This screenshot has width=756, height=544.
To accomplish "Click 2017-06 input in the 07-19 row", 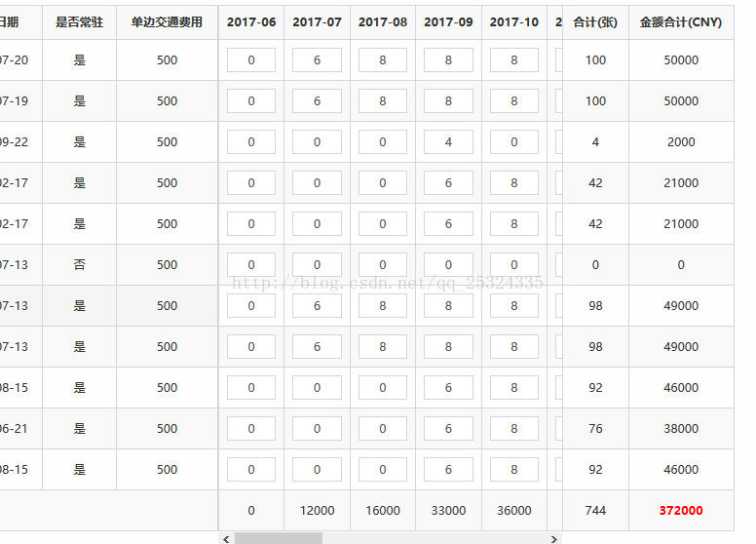I will (x=251, y=101).
